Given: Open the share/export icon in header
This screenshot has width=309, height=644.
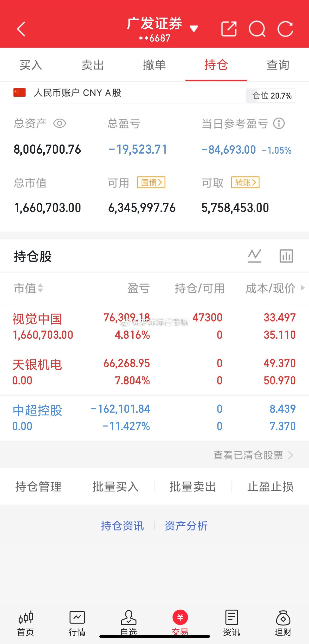Looking at the screenshot, I should 229,29.
